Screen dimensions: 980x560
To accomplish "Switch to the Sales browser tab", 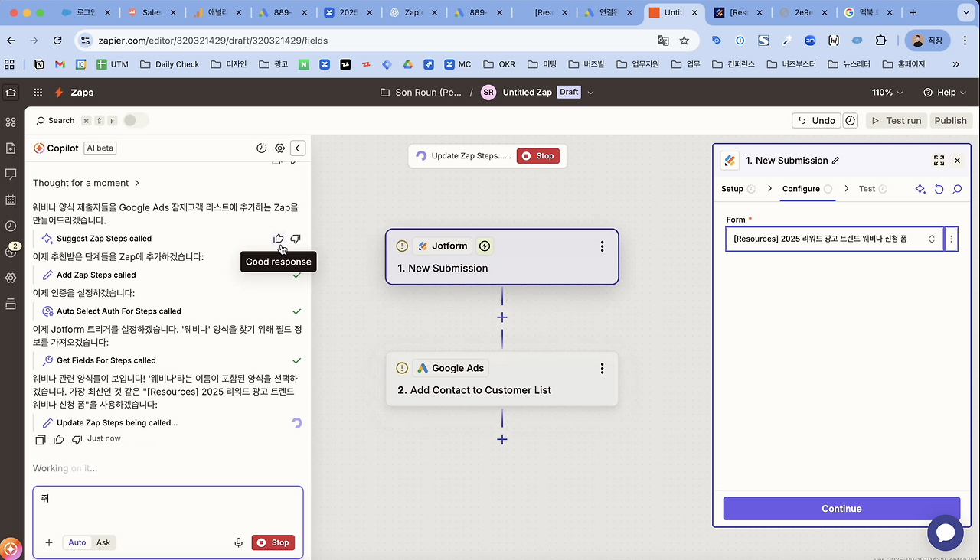I will click(x=152, y=12).
